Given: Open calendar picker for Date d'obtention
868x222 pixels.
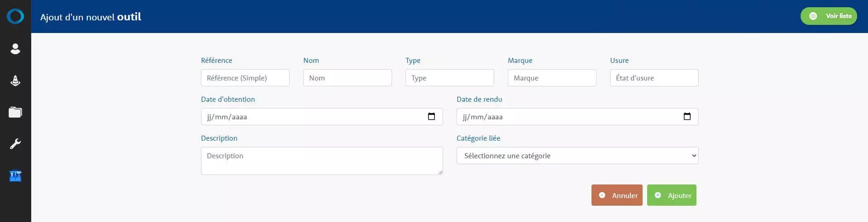Looking at the screenshot, I should [431, 117].
